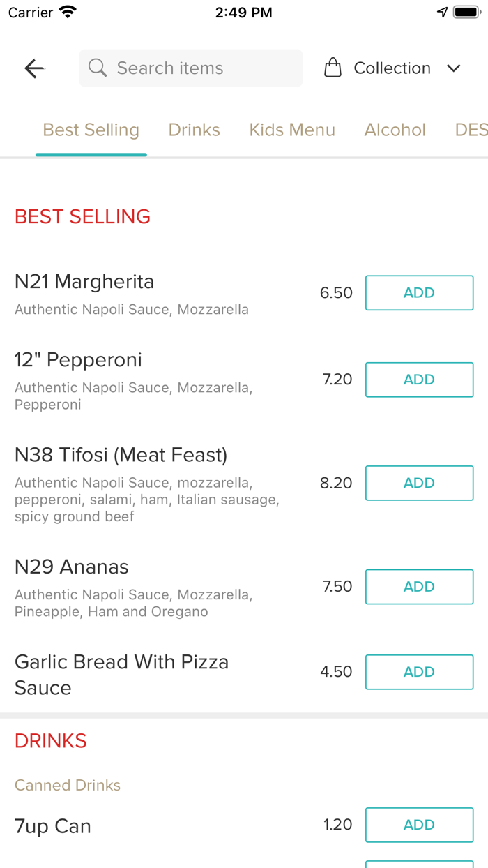
Task: Add 7up Can to the order
Action: point(419,825)
